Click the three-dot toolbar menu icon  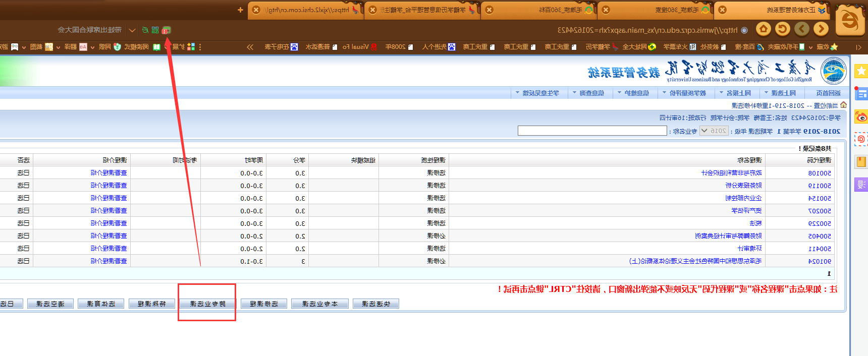(200, 47)
